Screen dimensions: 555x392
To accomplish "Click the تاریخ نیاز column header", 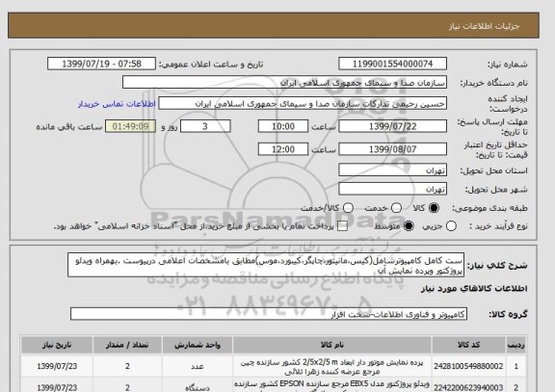I will [57, 345].
